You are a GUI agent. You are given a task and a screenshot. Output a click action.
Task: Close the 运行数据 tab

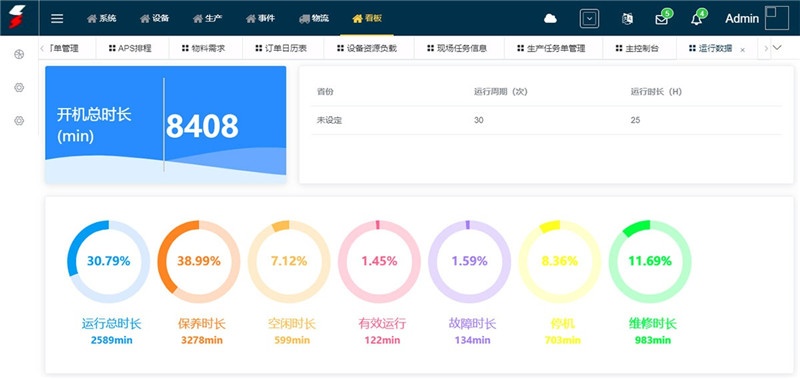coord(742,50)
